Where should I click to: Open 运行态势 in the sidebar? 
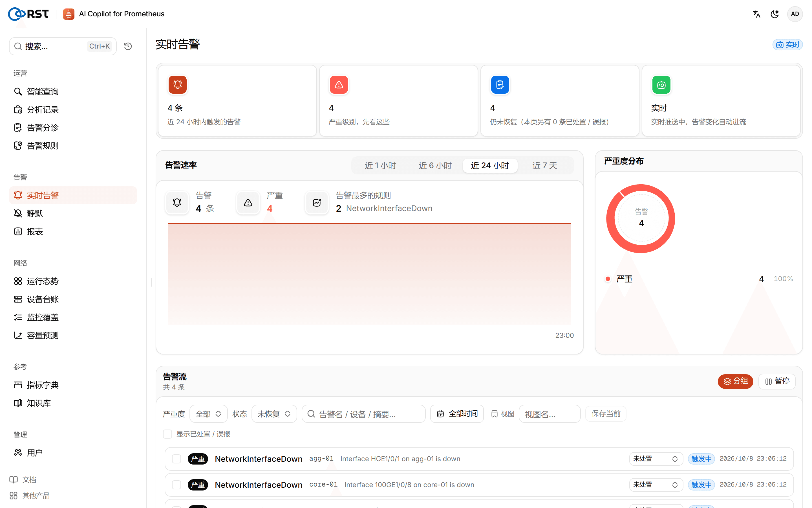(x=73, y=281)
